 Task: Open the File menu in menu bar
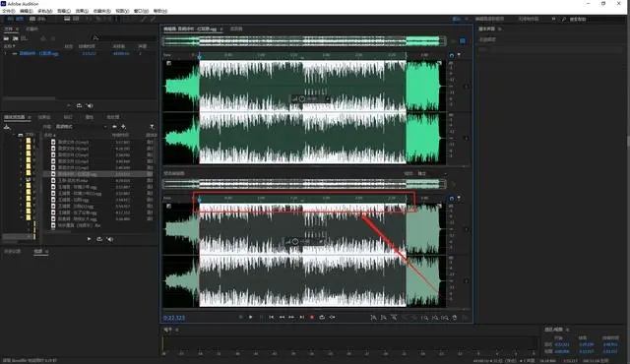pyautogui.click(x=9, y=11)
